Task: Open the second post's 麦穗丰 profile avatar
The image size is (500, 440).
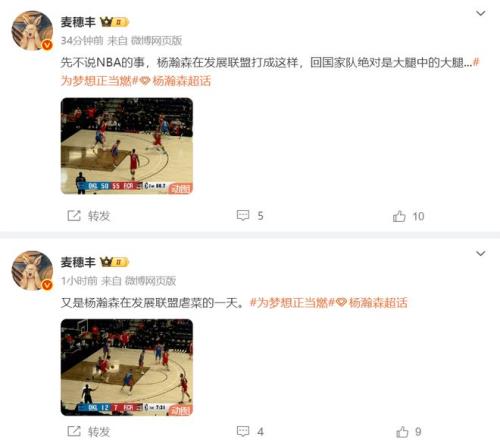Action: [x=32, y=271]
